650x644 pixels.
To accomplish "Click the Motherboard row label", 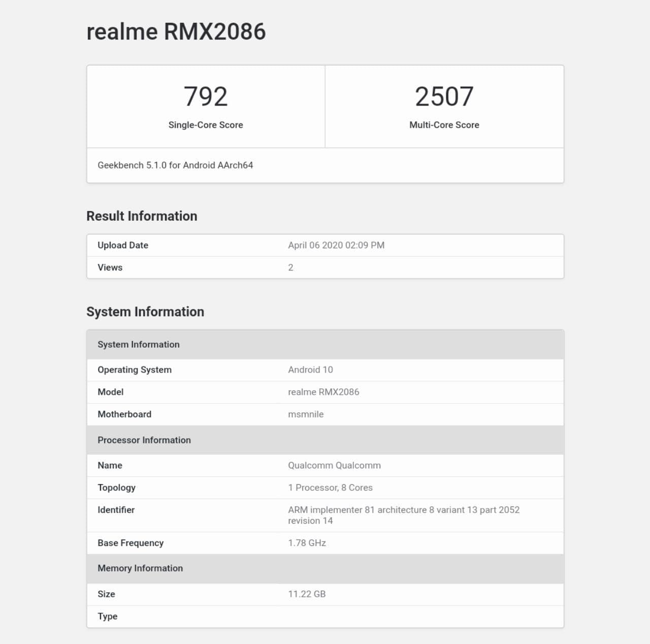I will [124, 414].
